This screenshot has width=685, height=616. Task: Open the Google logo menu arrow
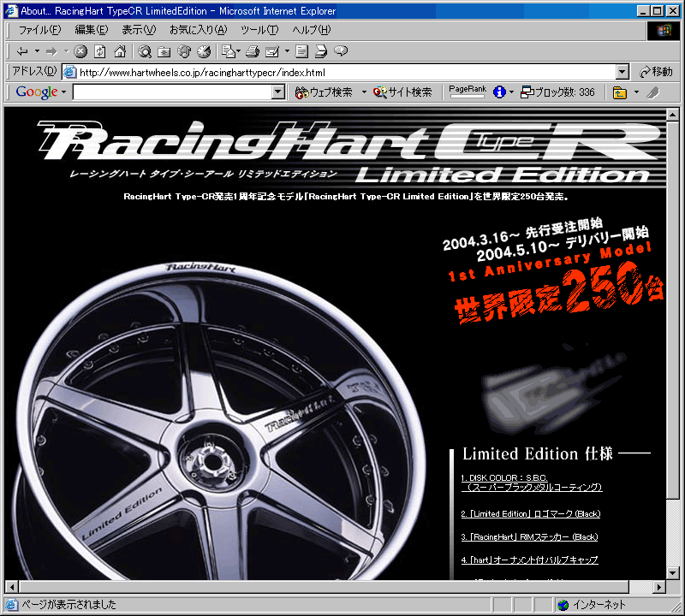(x=63, y=92)
